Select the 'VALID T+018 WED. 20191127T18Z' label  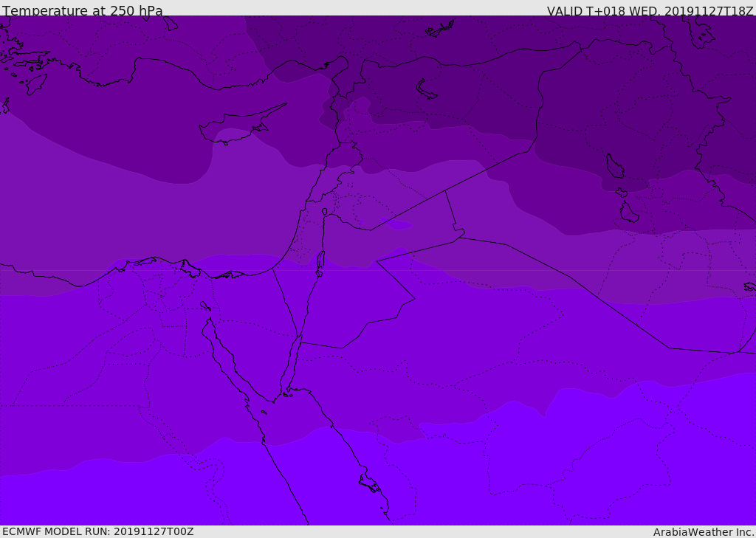pos(650,10)
